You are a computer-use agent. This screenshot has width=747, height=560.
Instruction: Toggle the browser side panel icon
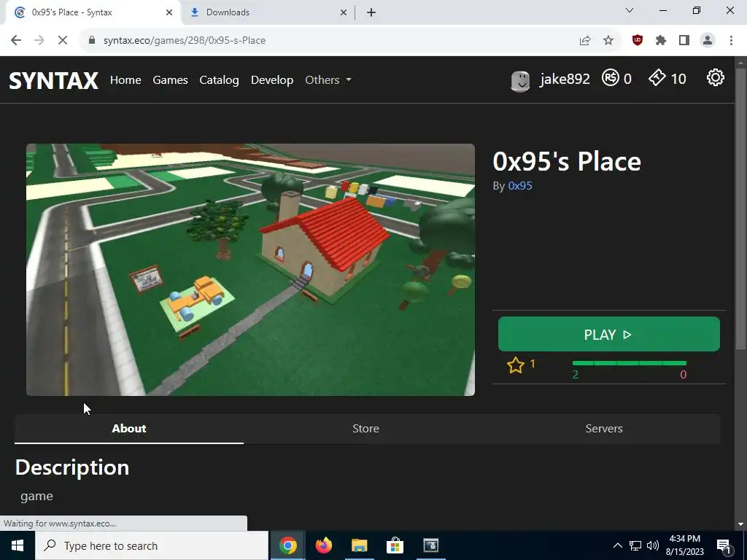click(684, 41)
